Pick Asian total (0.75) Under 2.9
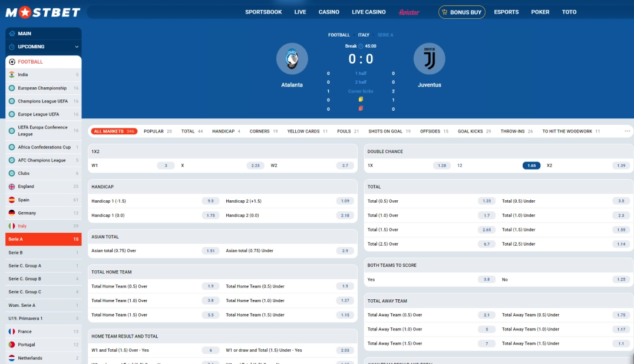The image size is (634, 364). tap(345, 251)
